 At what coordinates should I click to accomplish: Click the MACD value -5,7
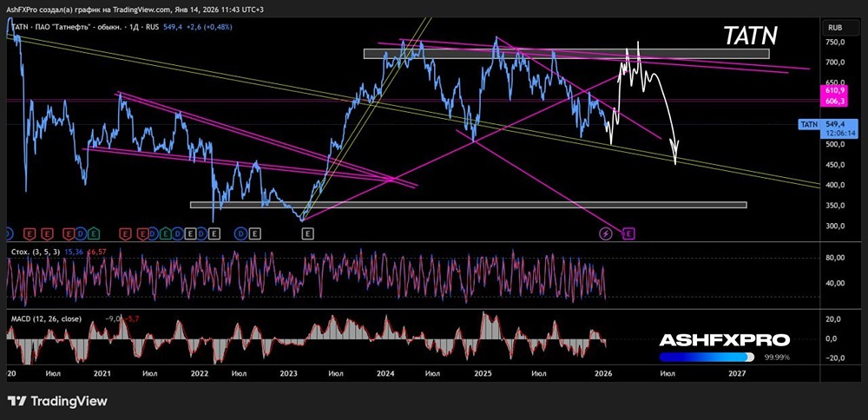pos(130,318)
